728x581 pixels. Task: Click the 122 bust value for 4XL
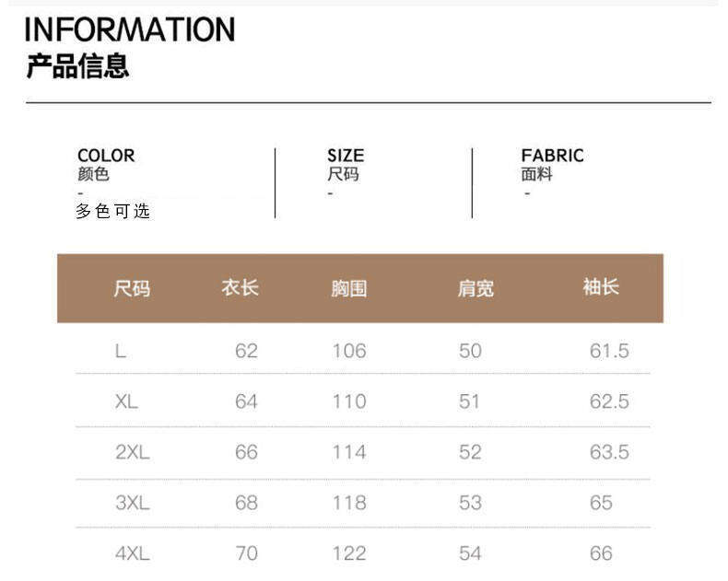pos(349,553)
